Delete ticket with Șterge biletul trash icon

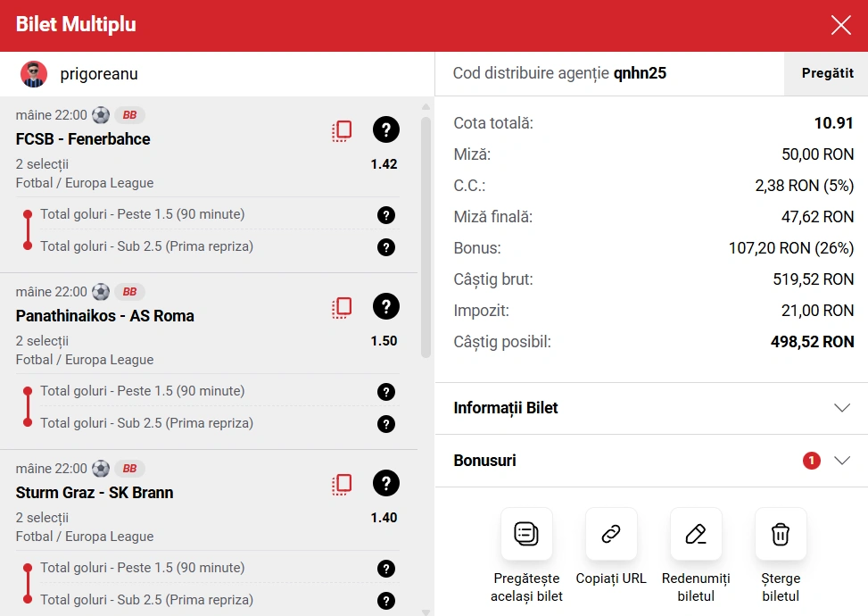point(781,534)
